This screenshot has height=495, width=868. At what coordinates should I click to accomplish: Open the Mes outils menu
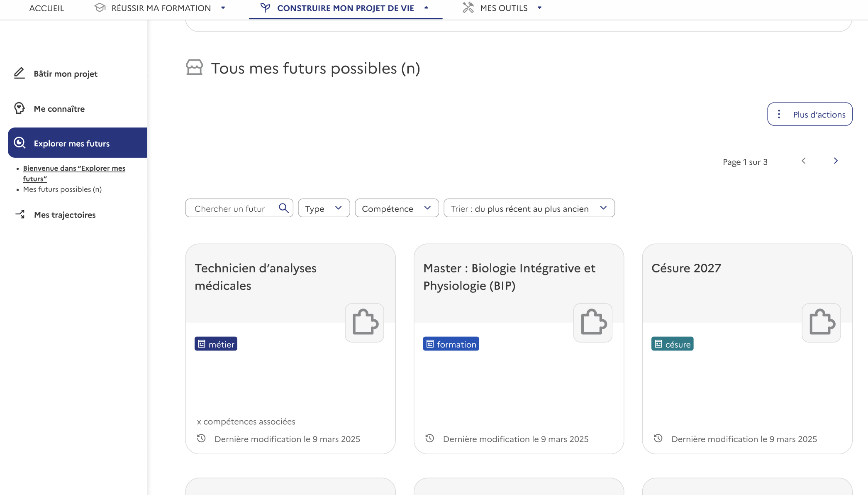(x=502, y=8)
